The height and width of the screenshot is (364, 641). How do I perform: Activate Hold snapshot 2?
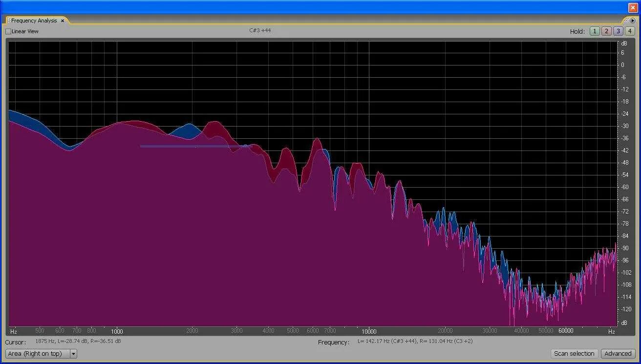pos(606,31)
